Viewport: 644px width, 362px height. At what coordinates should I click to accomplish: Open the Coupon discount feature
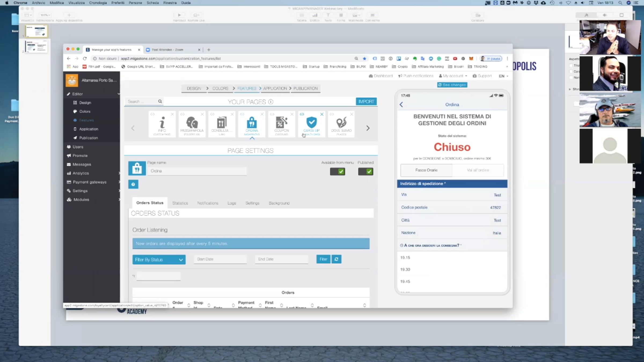(x=281, y=124)
